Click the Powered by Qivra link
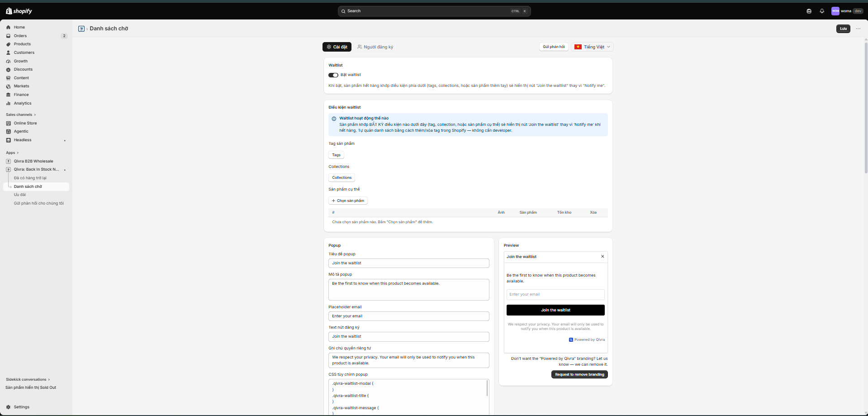868x416 pixels. click(x=587, y=339)
